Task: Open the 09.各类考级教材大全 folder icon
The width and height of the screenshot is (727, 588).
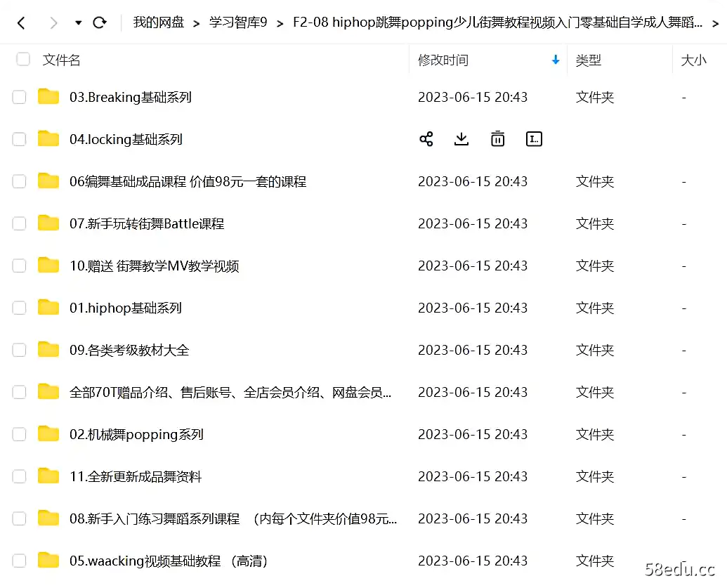Action: click(47, 349)
